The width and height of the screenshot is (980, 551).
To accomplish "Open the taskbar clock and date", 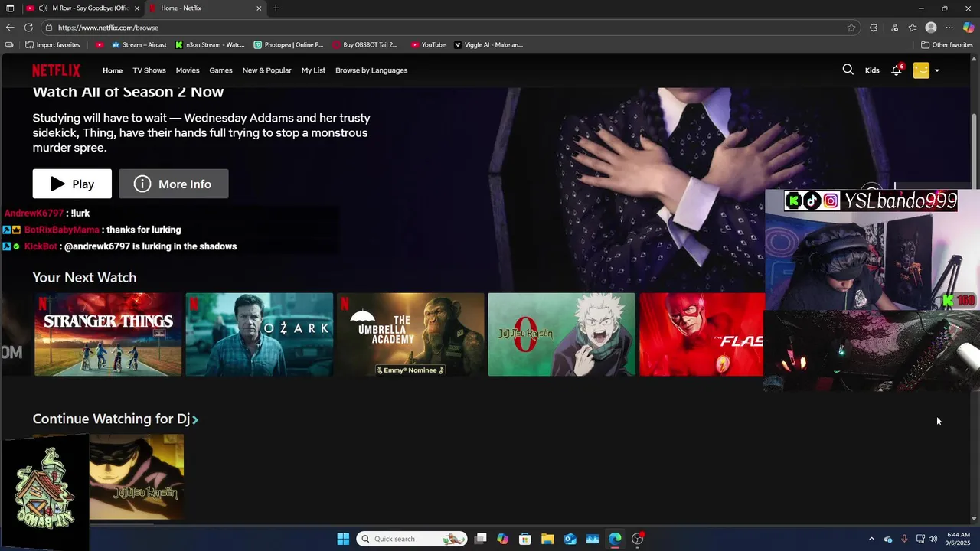I will tap(959, 539).
